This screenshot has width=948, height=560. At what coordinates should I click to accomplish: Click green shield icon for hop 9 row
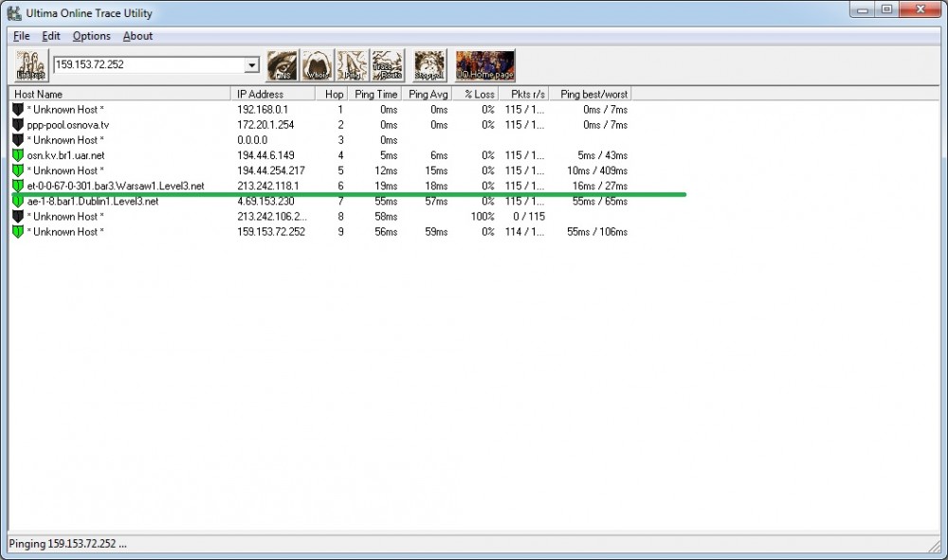pyautogui.click(x=17, y=231)
